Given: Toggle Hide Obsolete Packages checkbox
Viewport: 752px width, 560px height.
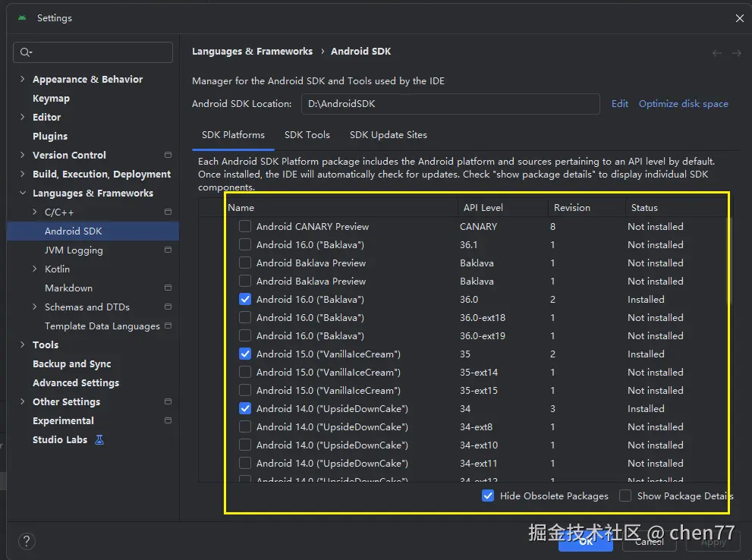Looking at the screenshot, I should 488,496.
